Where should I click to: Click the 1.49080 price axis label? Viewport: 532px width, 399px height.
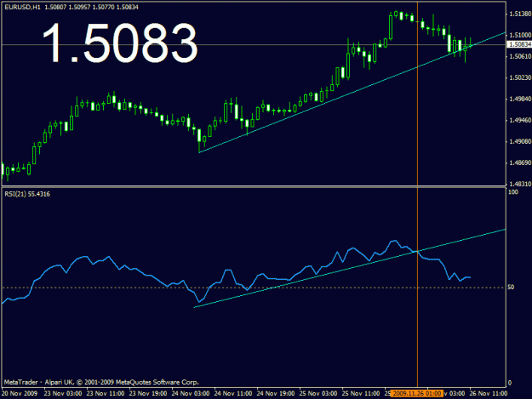coord(519,141)
